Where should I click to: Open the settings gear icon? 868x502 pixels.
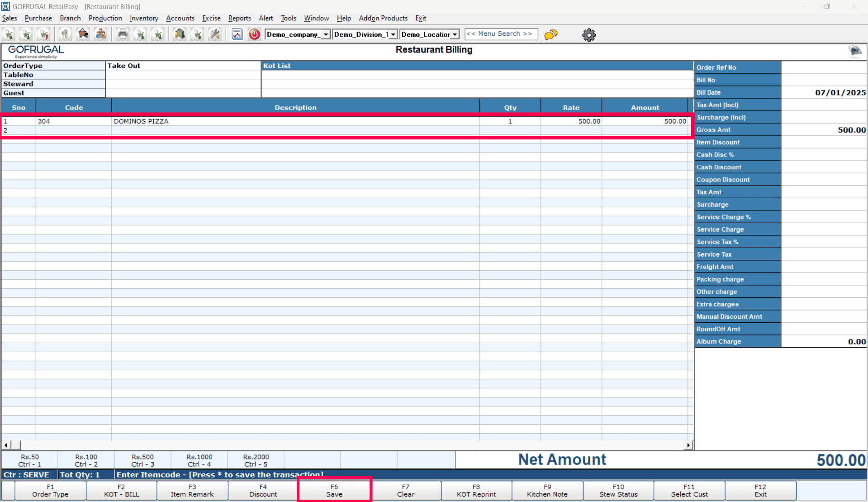point(588,35)
